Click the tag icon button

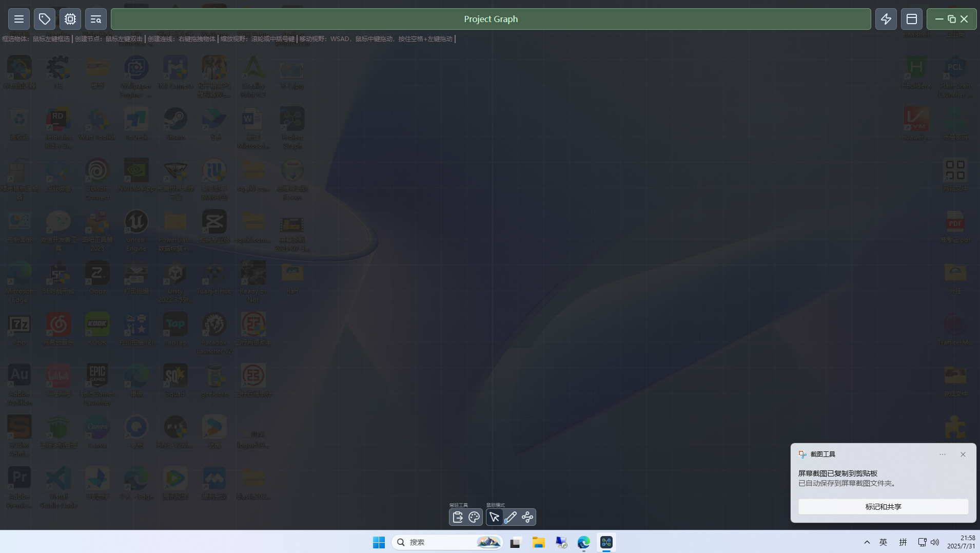pyautogui.click(x=45, y=19)
